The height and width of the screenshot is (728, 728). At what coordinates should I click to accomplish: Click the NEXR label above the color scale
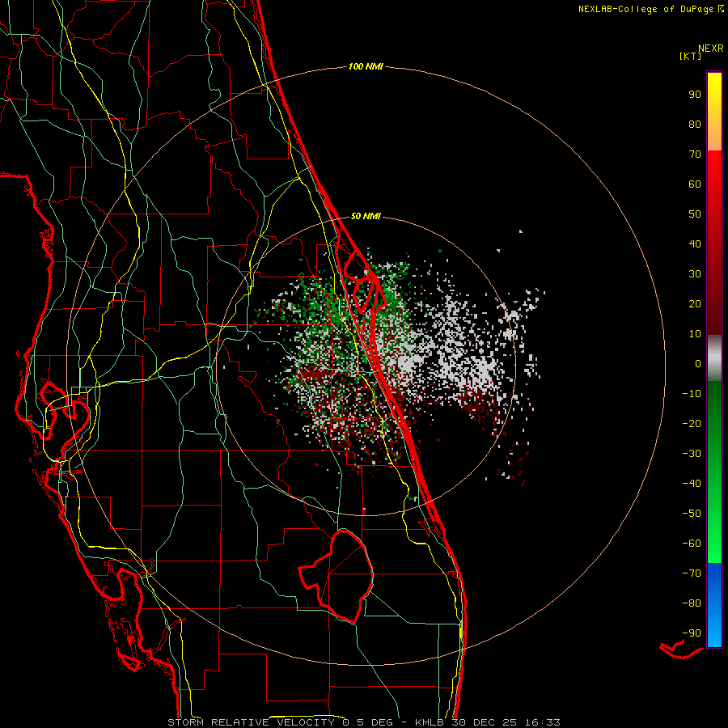[711, 48]
